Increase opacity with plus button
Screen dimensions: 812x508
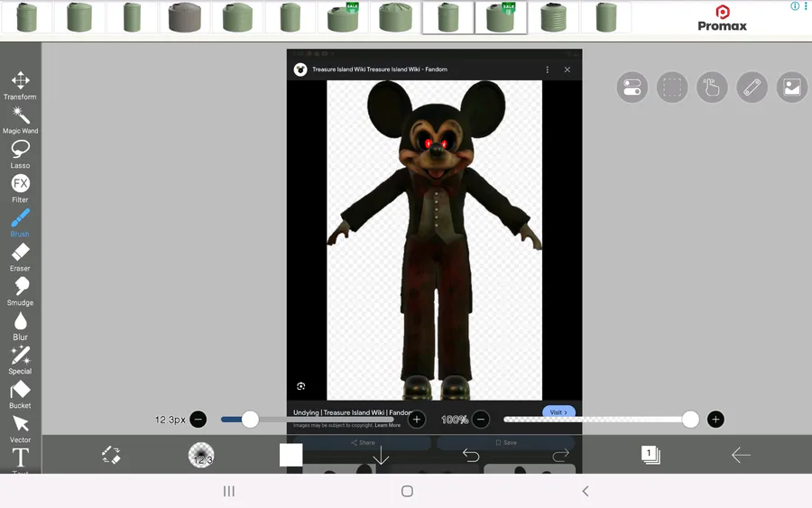[715, 419]
